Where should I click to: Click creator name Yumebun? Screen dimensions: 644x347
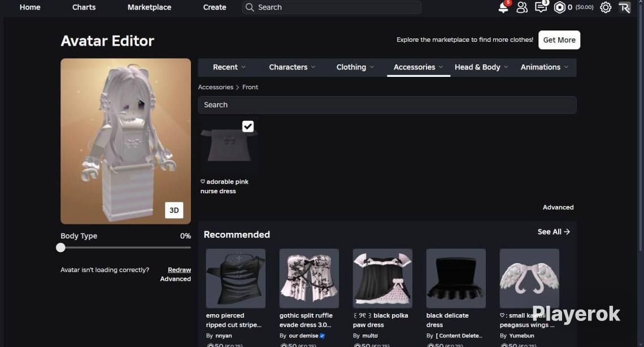pos(521,336)
